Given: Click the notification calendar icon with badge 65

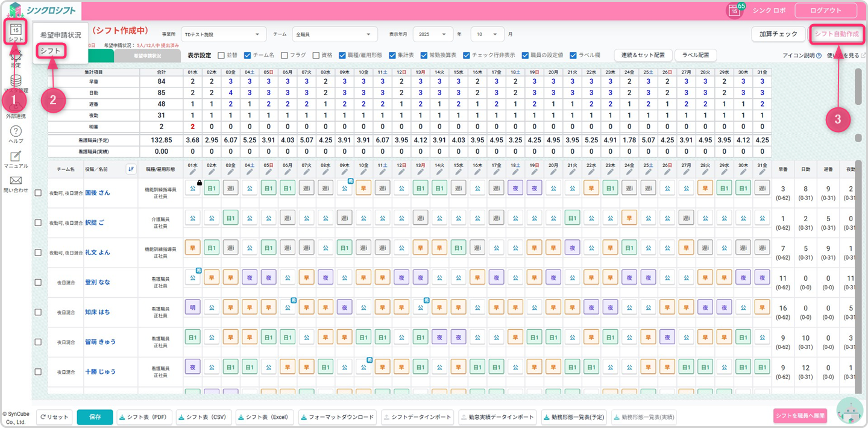Looking at the screenshot, I should pyautogui.click(x=734, y=10).
